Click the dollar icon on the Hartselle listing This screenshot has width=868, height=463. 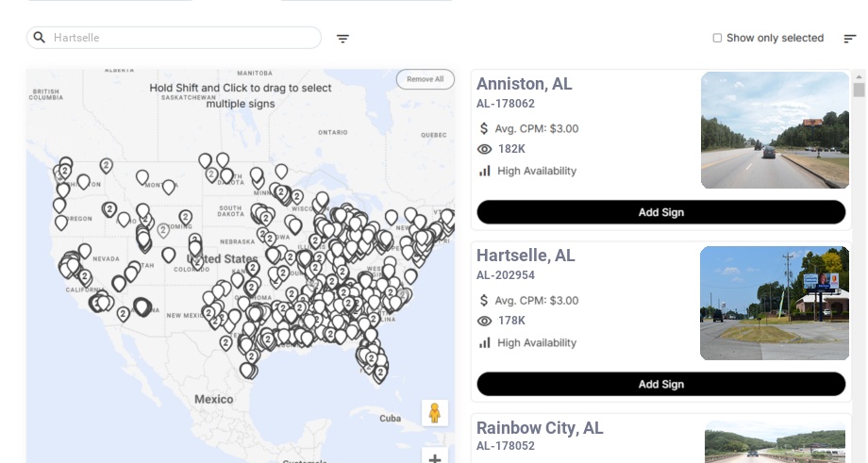coord(484,301)
